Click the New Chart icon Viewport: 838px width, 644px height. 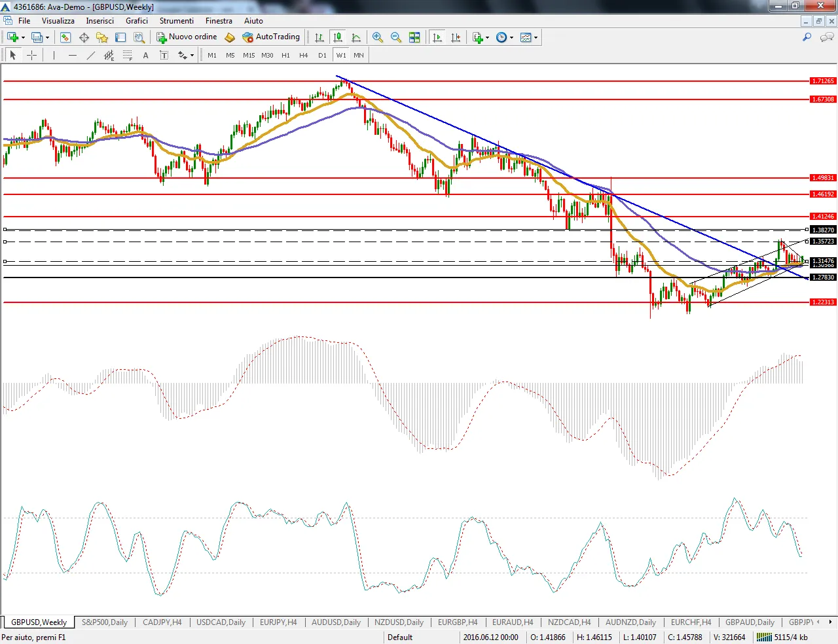pos(12,37)
